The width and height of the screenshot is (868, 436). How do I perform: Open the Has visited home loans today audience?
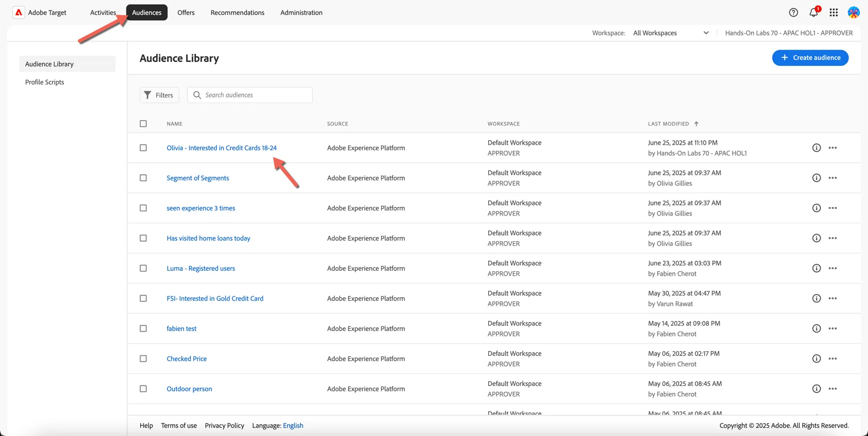point(208,238)
